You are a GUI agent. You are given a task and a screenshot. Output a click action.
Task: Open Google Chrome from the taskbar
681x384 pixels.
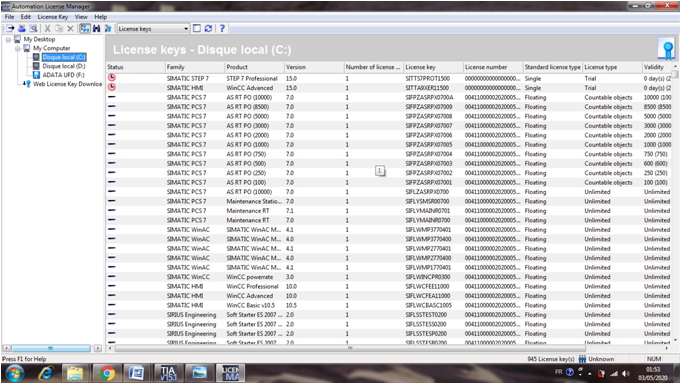tap(106, 373)
